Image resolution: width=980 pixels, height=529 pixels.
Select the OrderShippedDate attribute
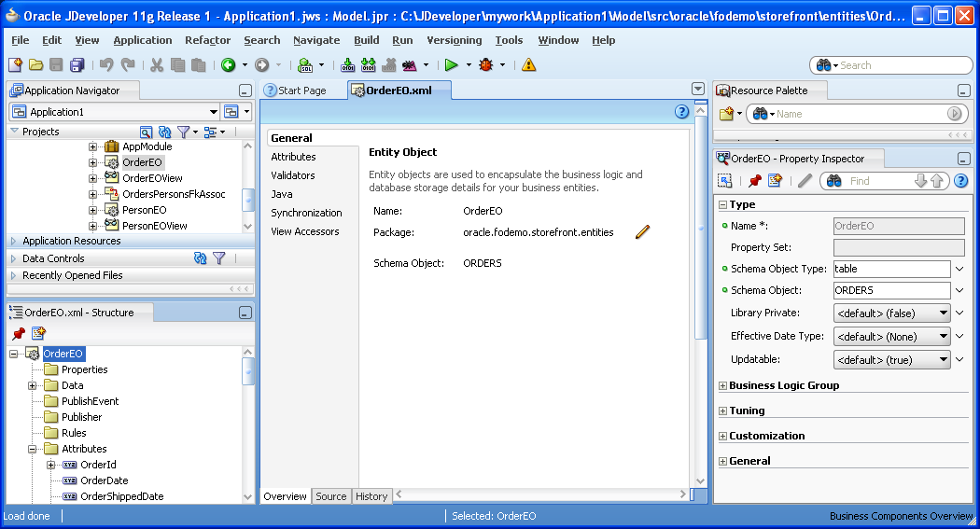click(x=122, y=496)
